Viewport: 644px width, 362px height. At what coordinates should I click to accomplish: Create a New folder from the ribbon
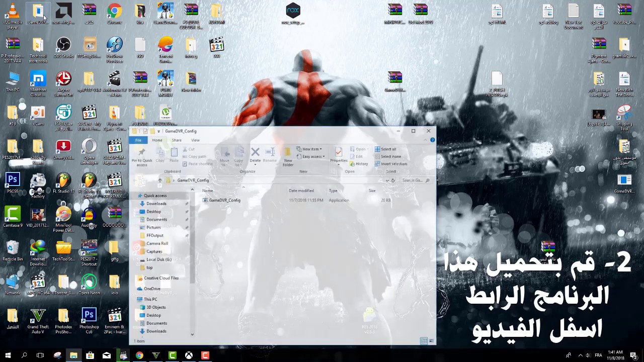288,157
